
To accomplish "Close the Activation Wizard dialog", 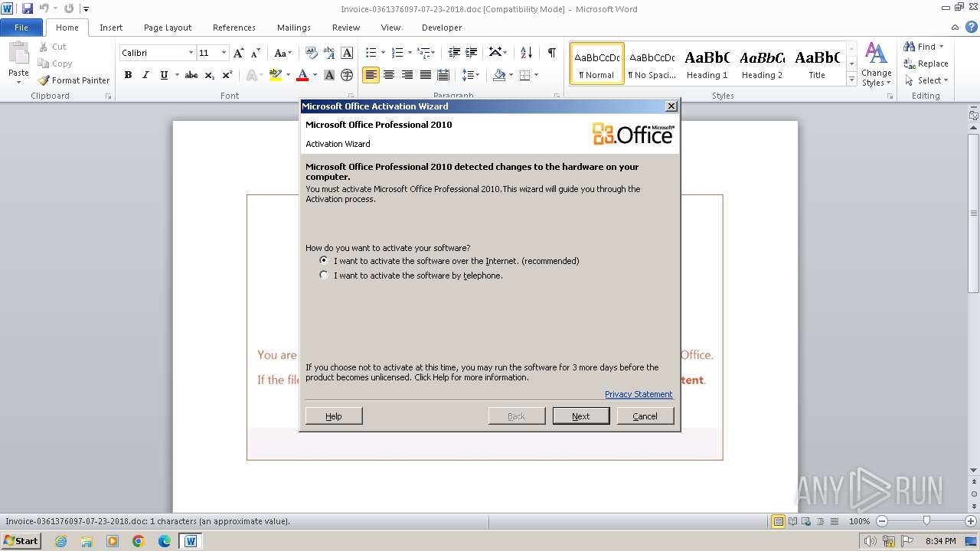I will (x=671, y=106).
